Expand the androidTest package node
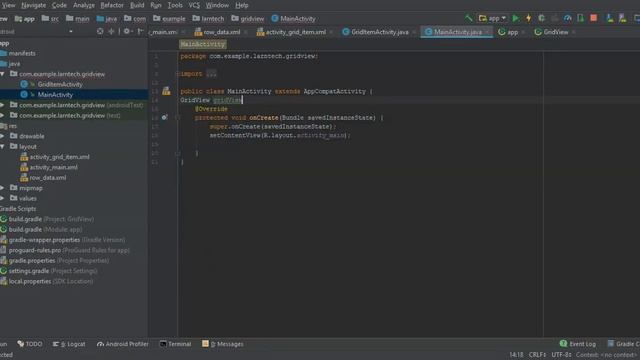Image resolution: width=640 pixels, height=360 pixels. tap(2, 105)
